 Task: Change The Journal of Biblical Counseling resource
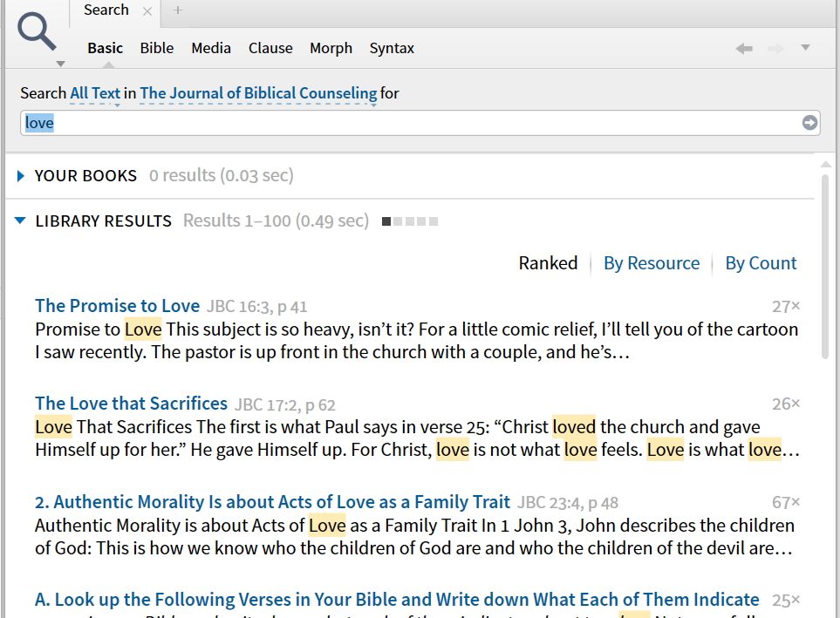(258, 93)
